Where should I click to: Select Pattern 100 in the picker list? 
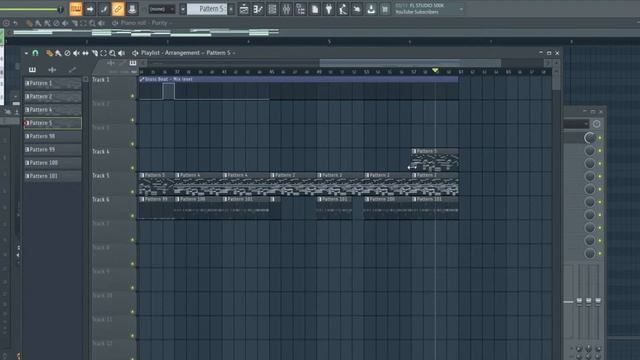pos(52,163)
